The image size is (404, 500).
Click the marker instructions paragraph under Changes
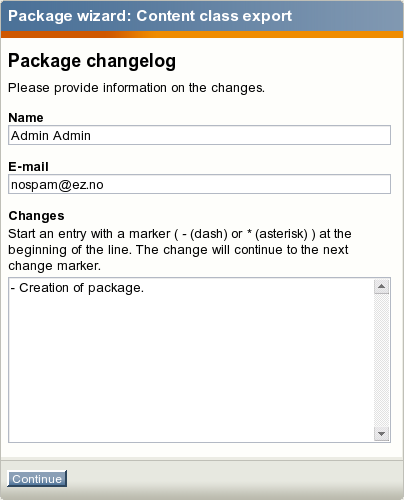[180, 250]
